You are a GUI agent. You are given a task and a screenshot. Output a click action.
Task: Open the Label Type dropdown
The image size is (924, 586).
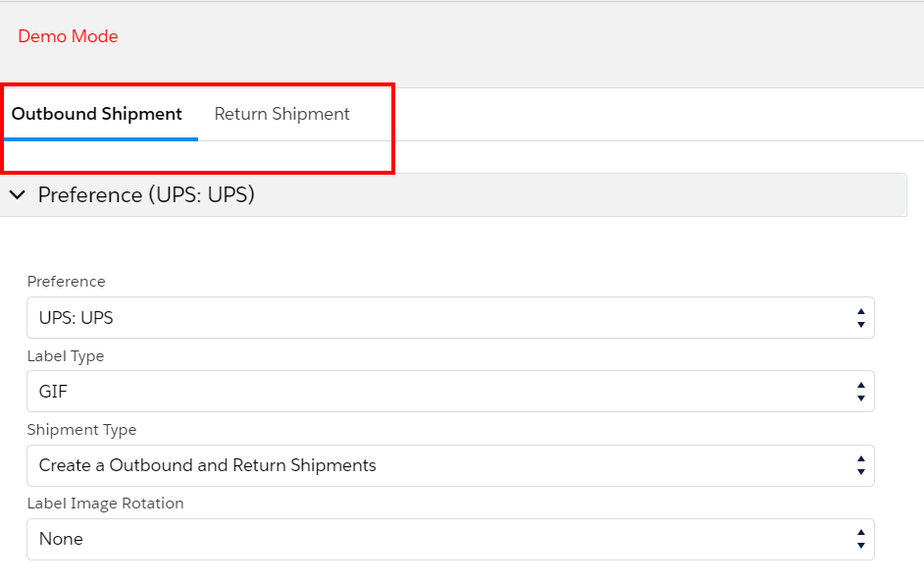click(450, 392)
